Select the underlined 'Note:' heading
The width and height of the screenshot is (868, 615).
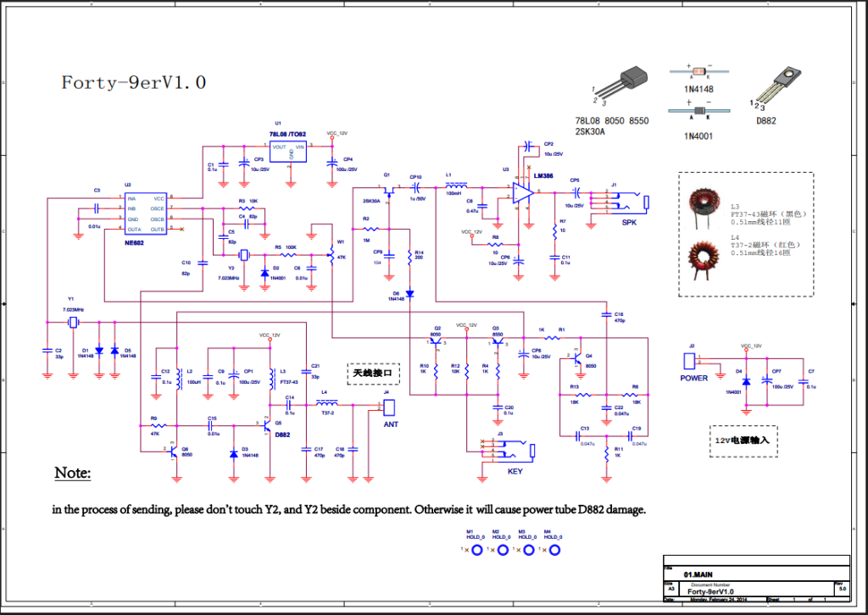[72, 473]
